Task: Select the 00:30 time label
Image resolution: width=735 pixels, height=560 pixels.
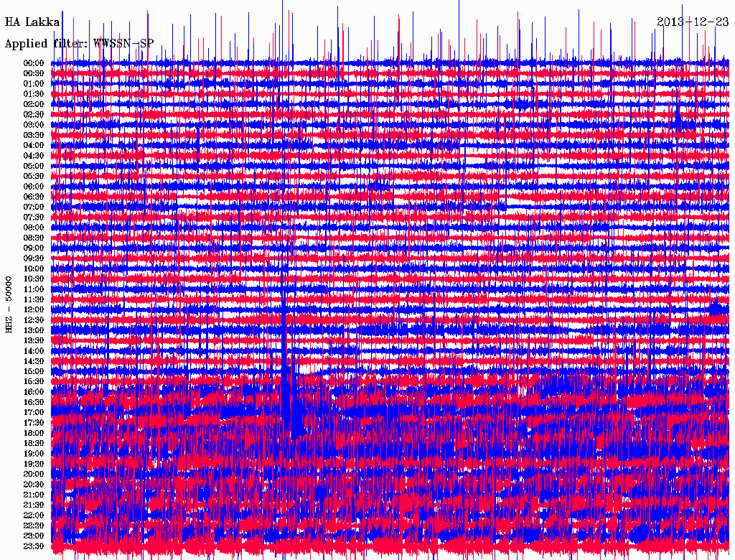Action: pos(34,73)
